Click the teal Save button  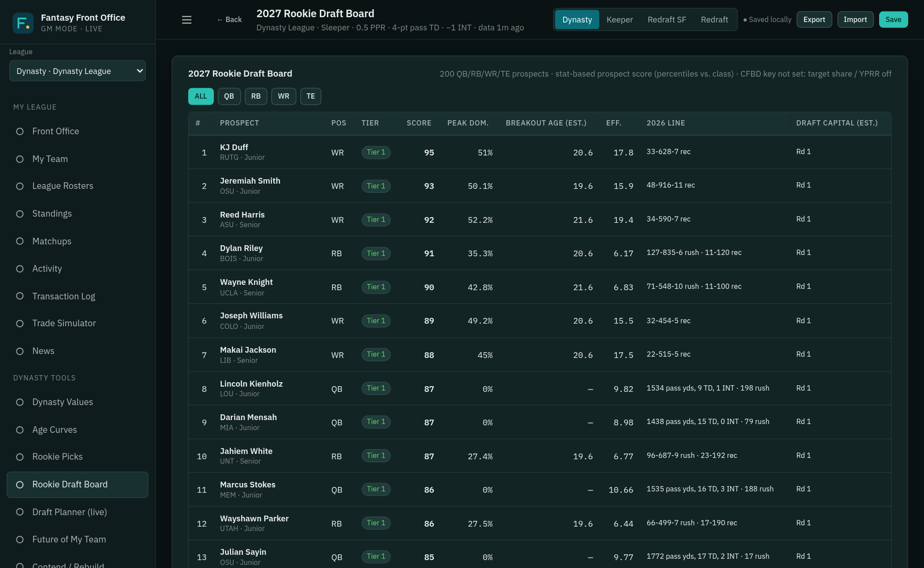(893, 20)
